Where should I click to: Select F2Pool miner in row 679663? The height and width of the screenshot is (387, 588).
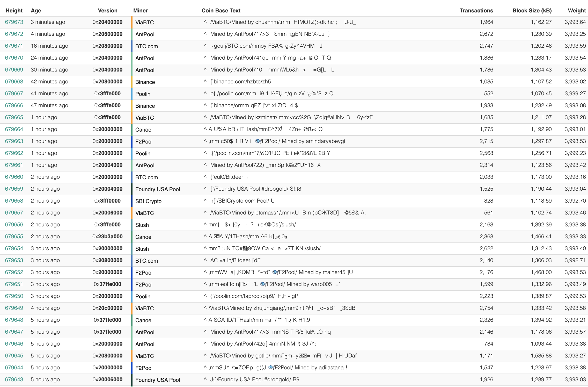click(144, 142)
